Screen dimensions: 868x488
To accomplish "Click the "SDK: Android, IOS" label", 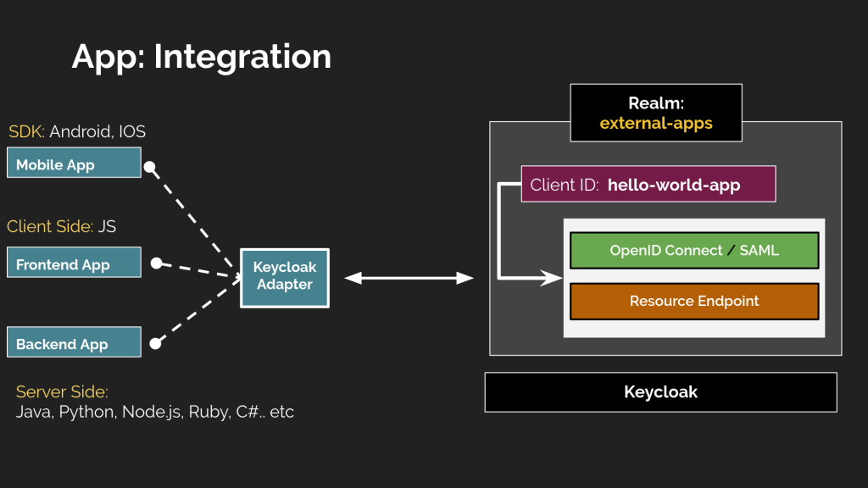I will click(x=77, y=131).
